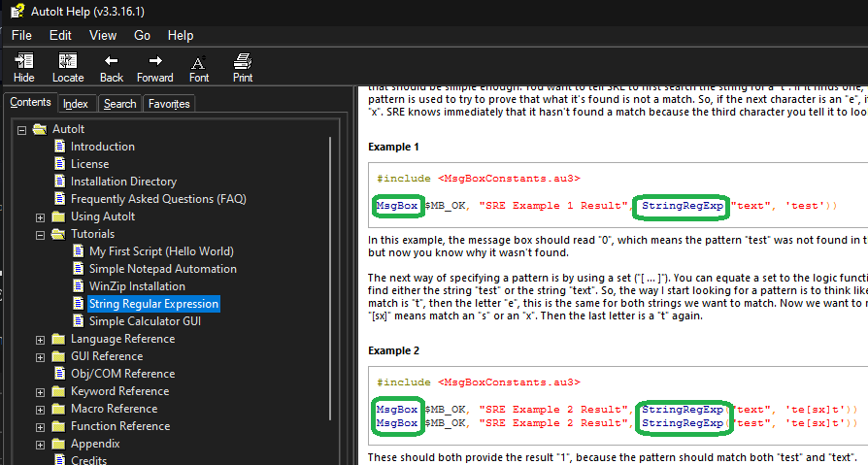Screen dimensions: 868x465
Task: Expand the Keyword Reference node
Action: (x=41, y=393)
